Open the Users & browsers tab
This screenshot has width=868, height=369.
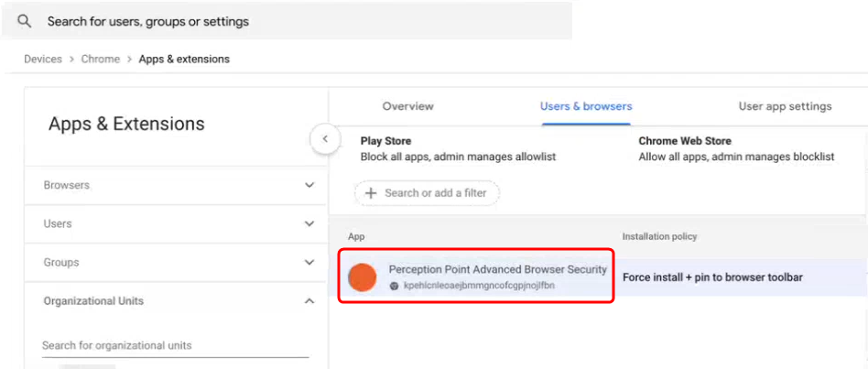coord(586,106)
